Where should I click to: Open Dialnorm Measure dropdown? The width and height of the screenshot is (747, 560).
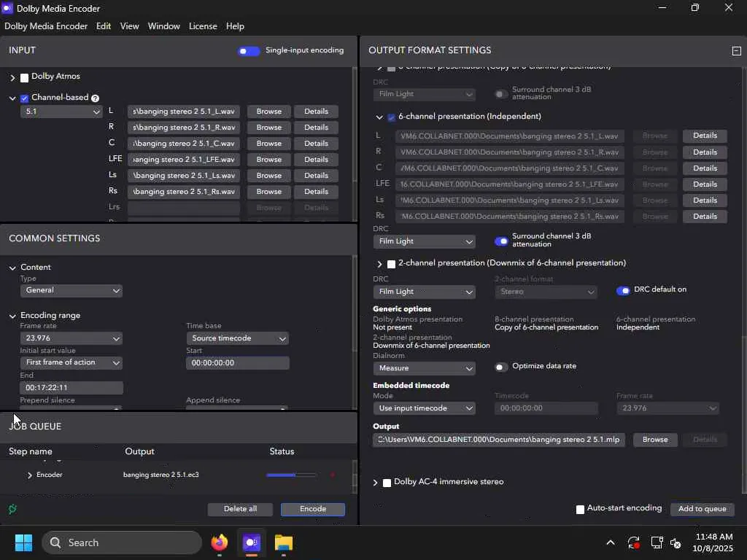coord(424,368)
